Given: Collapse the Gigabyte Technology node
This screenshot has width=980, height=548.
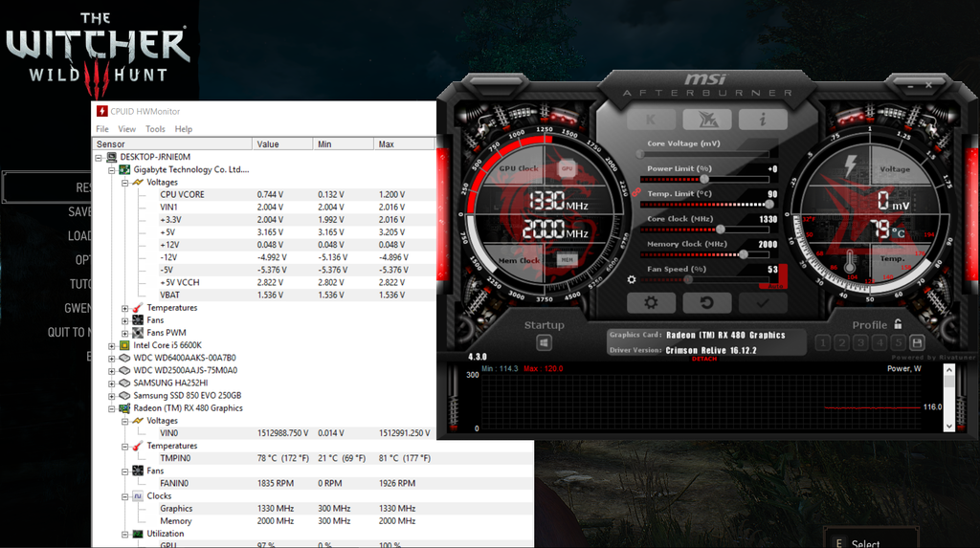Looking at the screenshot, I should 112,170.
